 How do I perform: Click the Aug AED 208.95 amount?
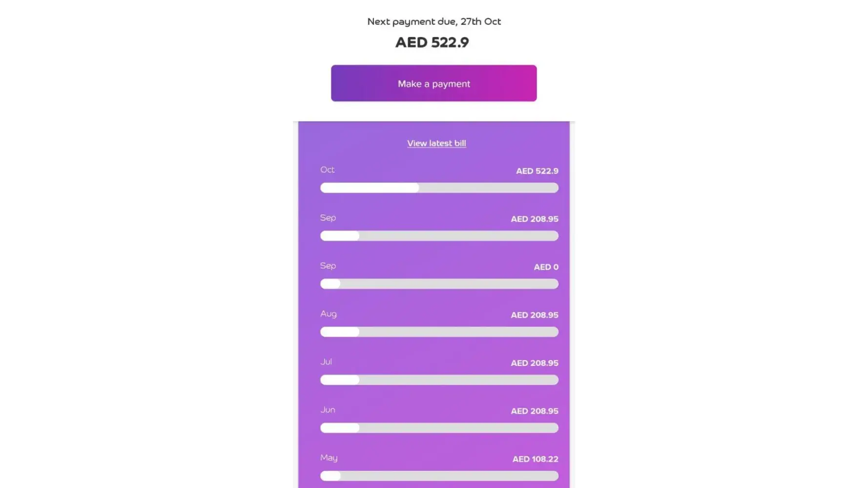coord(535,315)
